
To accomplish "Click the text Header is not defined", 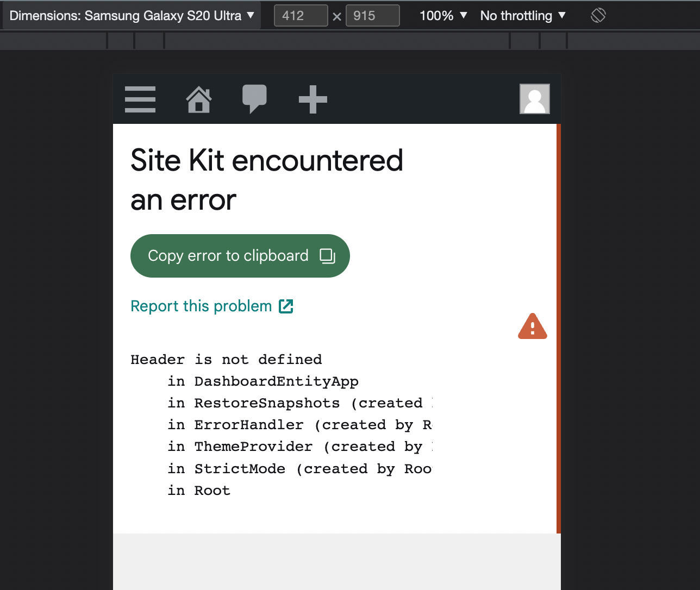I will 226,360.
